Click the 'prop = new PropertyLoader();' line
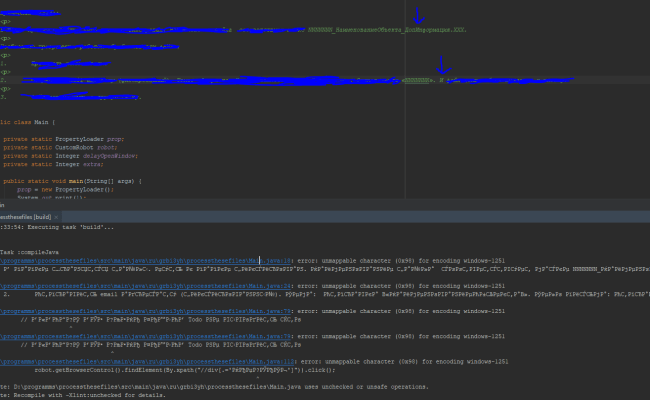The width and height of the screenshot is (650, 400). coord(65,189)
